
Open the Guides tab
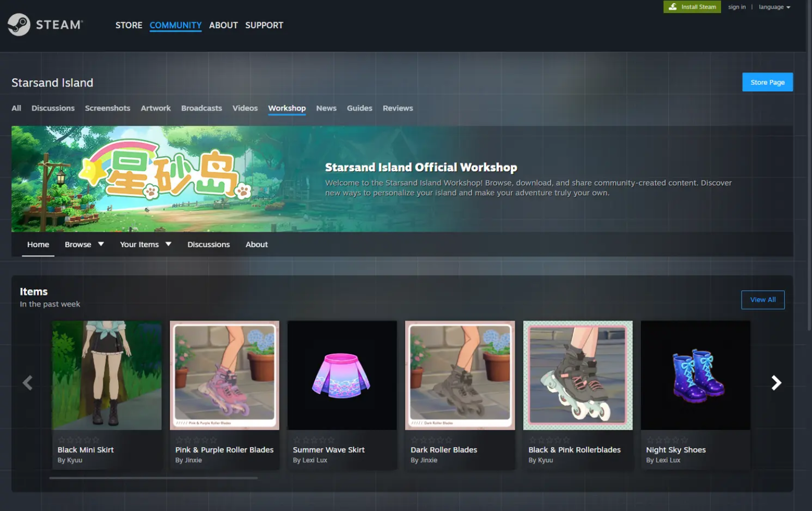point(360,108)
